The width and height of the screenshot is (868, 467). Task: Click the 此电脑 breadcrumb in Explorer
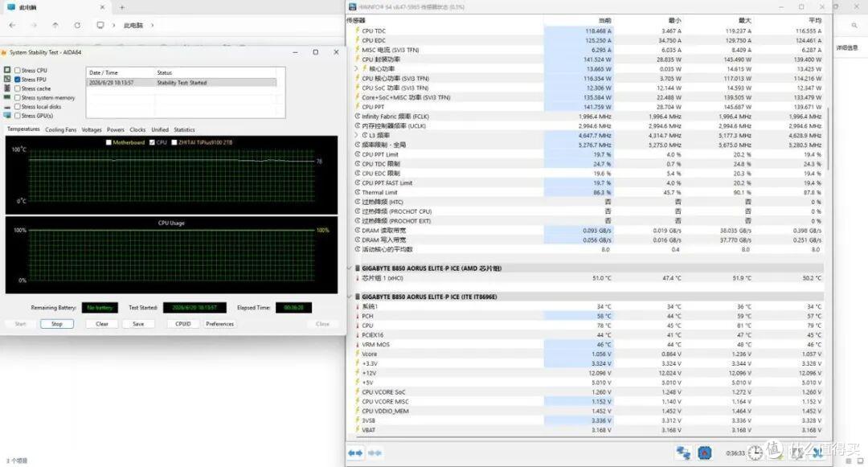pos(133,26)
